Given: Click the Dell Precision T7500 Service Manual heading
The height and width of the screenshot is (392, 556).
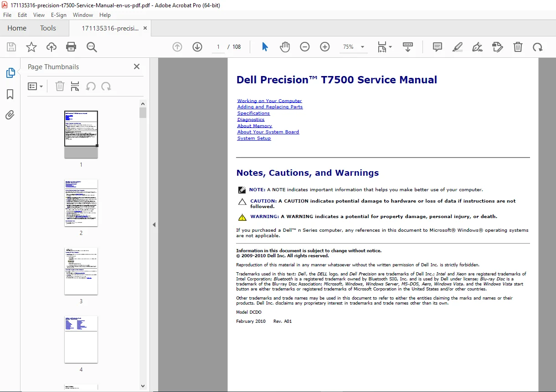Looking at the screenshot, I should click(337, 80).
